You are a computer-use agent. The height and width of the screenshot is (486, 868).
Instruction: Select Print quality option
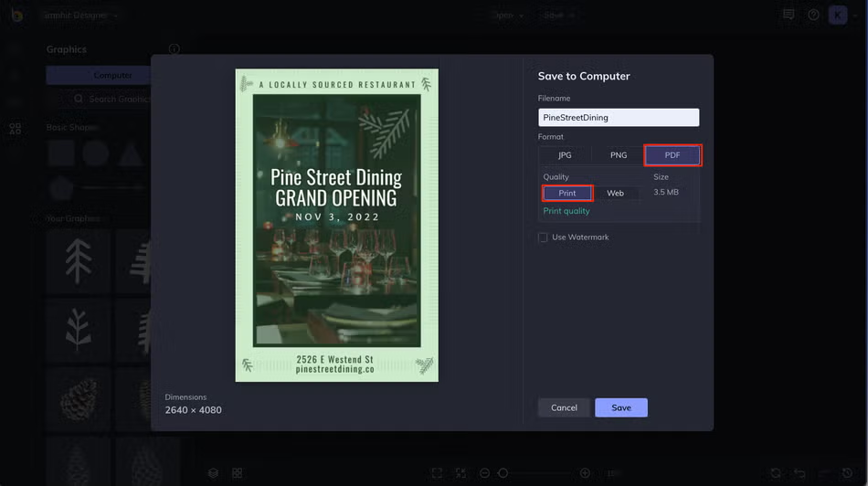566,193
